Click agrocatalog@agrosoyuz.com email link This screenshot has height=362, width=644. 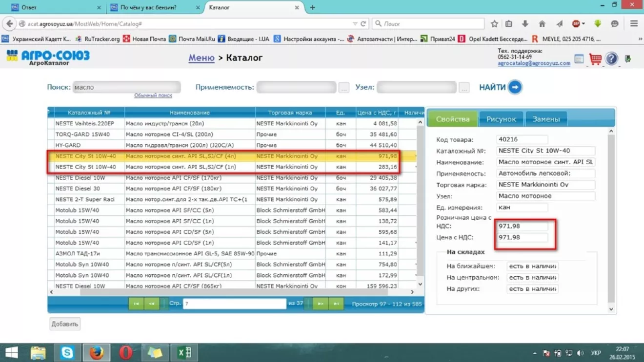(x=534, y=63)
